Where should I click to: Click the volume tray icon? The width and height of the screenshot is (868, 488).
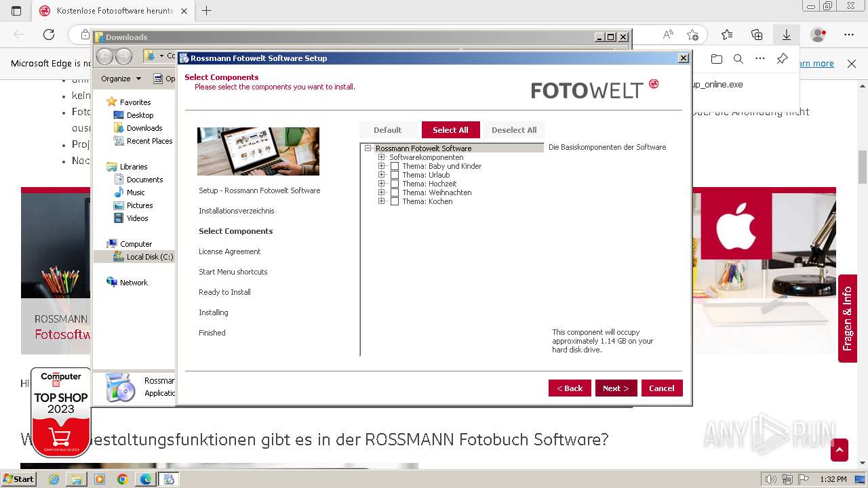pyautogui.click(x=771, y=479)
